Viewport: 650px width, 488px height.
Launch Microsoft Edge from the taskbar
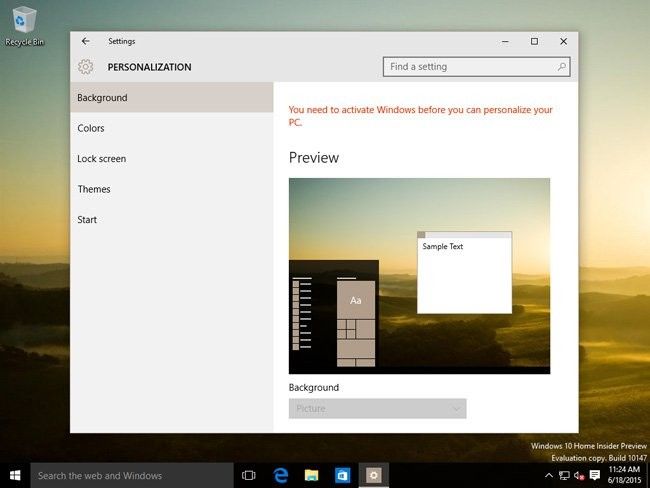(x=281, y=475)
